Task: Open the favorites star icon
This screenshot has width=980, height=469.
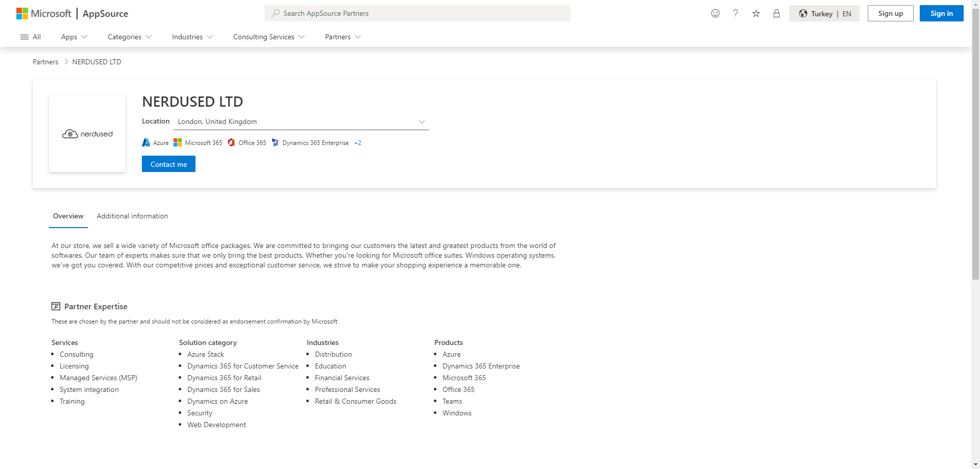Action: tap(756, 14)
